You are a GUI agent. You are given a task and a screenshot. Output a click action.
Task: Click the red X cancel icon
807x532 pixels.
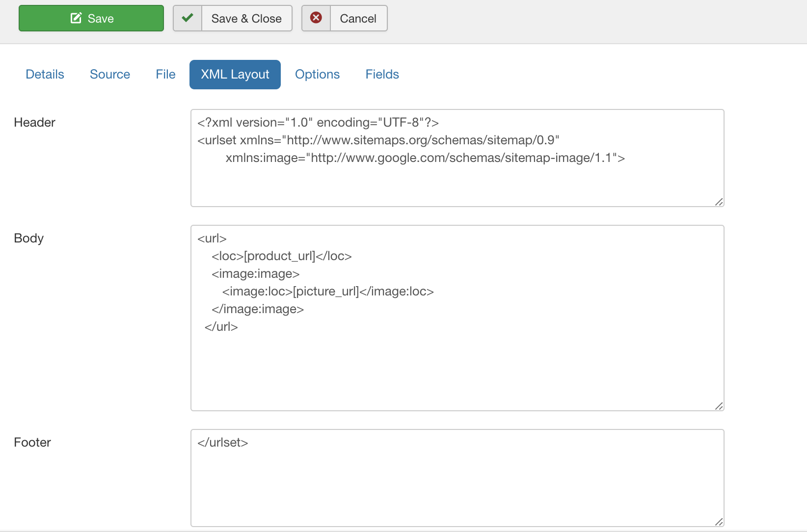[316, 18]
